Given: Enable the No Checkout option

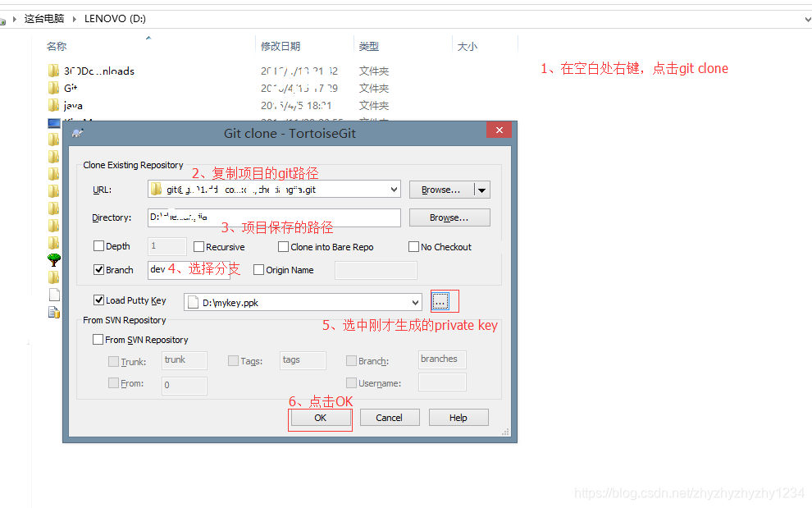Looking at the screenshot, I should click(413, 247).
